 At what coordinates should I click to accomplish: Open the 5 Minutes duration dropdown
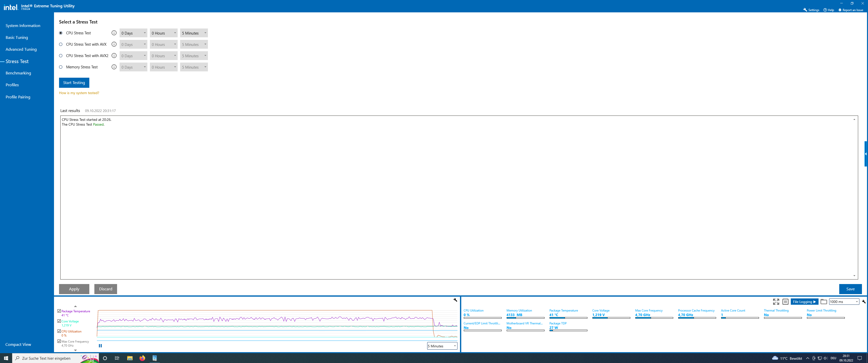(194, 33)
